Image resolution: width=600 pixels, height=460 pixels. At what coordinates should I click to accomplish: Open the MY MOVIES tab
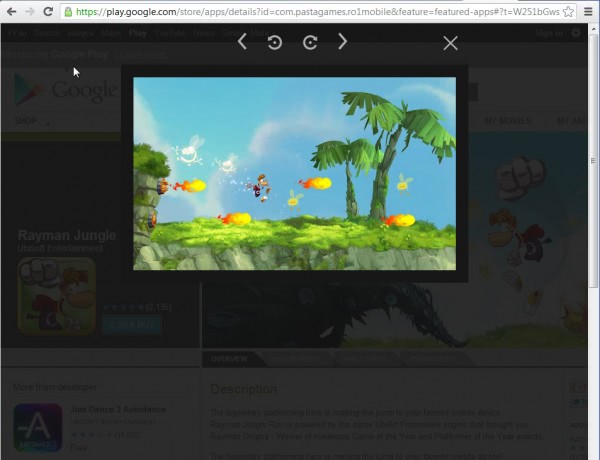pyautogui.click(x=508, y=121)
